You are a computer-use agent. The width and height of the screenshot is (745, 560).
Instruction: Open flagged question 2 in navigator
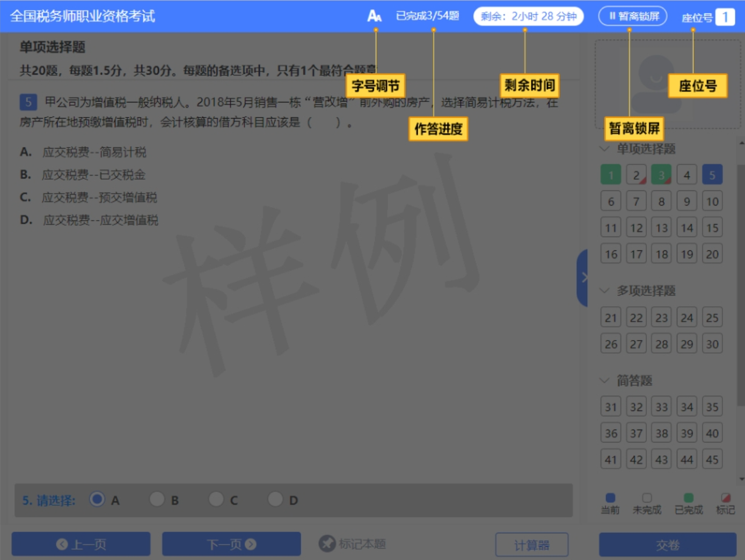click(x=636, y=175)
